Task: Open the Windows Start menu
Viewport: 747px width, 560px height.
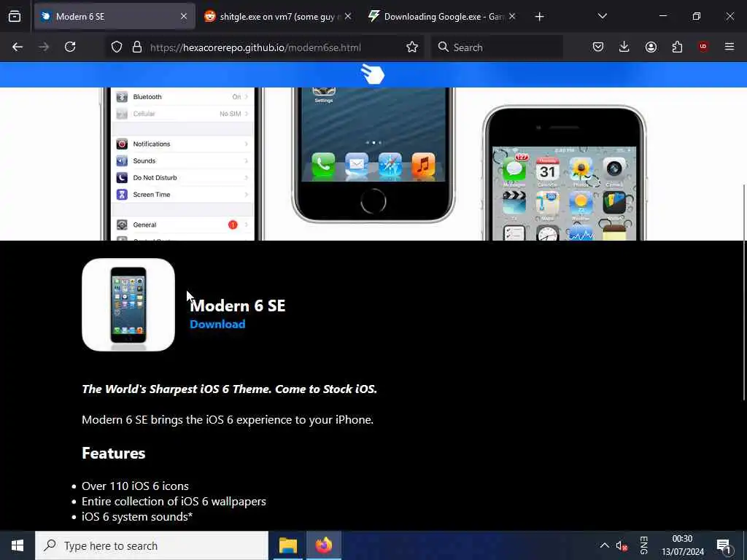Action: coord(18,545)
